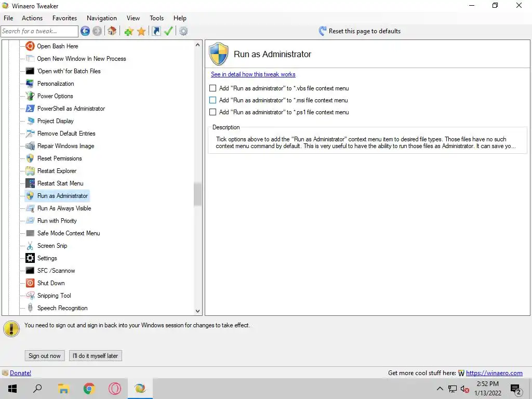Screen dimensions: 532x399
Task: Select Run as Administrator tree item
Action: 62,196
